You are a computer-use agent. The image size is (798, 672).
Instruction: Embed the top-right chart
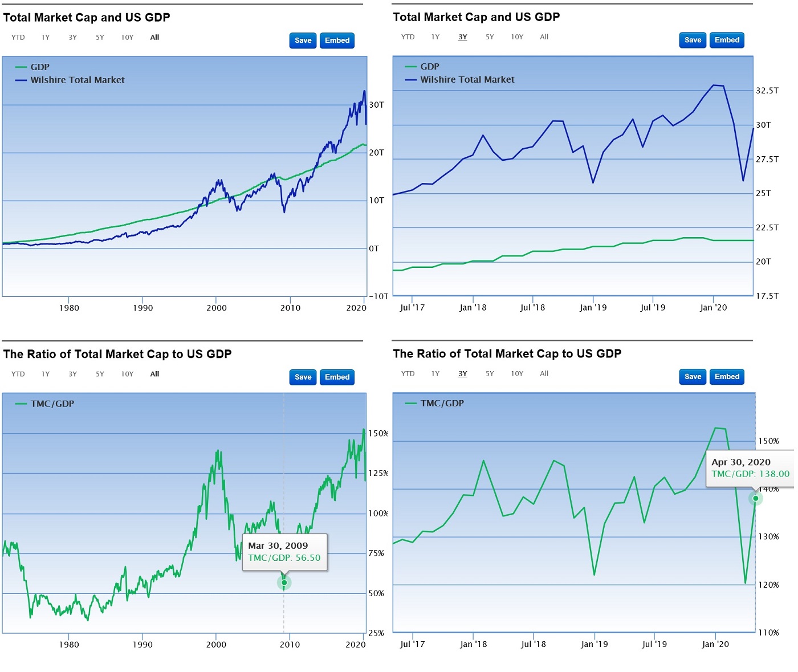click(x=727, y=40)
